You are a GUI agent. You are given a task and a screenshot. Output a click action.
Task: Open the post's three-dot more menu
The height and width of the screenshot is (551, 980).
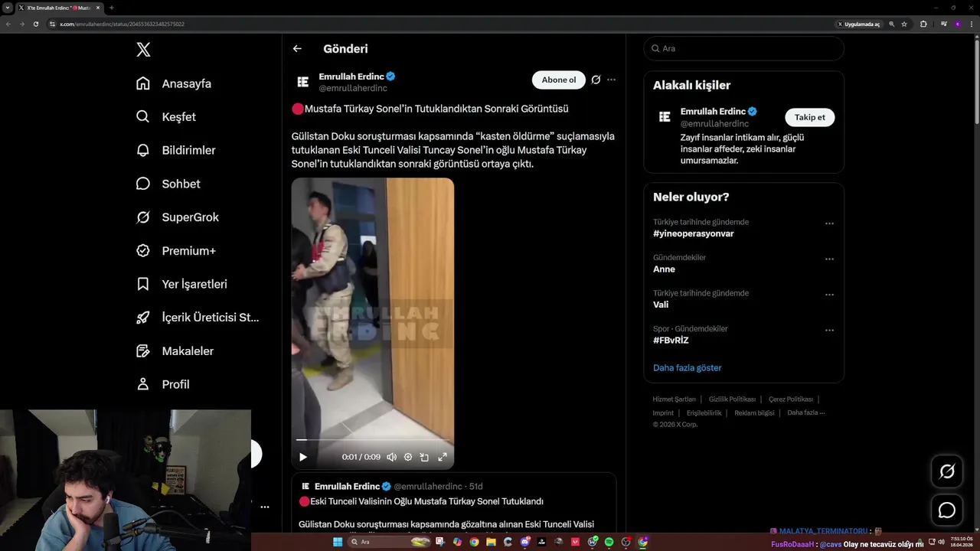(611, 80)
